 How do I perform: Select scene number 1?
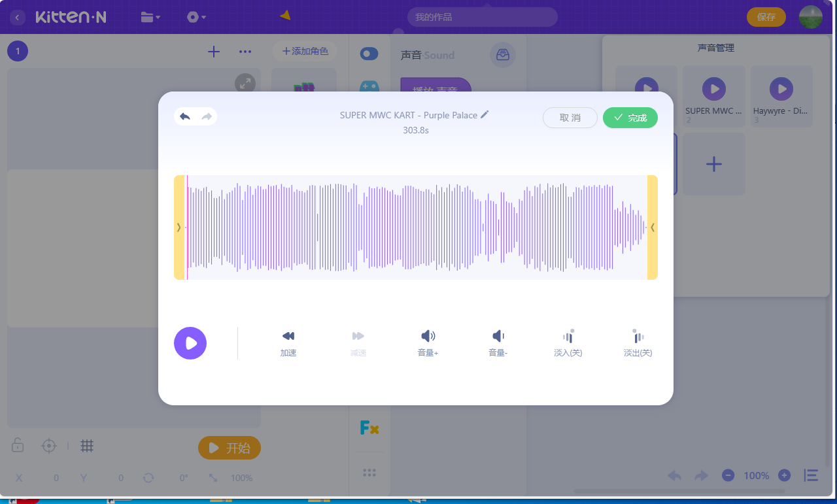[18, 51]
